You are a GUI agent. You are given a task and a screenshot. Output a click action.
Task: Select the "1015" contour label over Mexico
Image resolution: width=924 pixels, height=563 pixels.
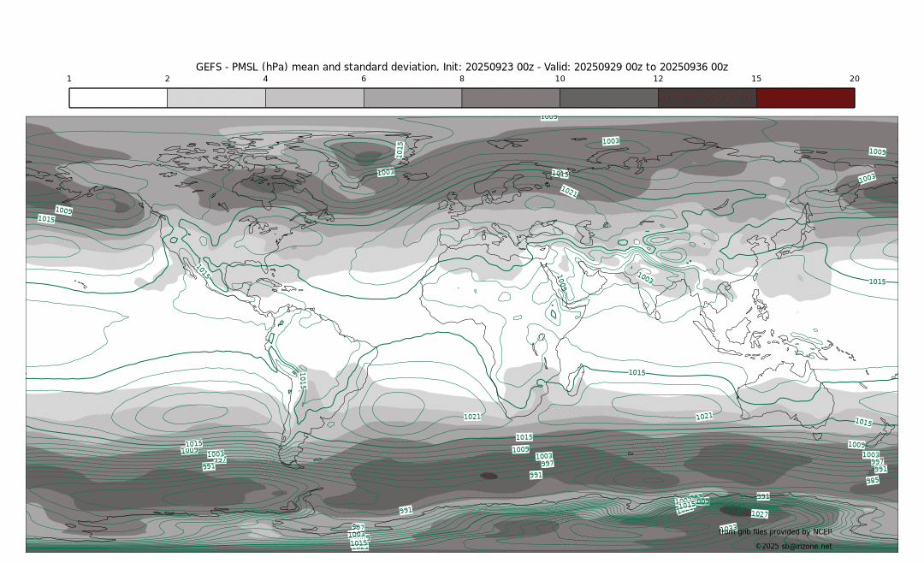pyautogui.click(x=203, y=272)
